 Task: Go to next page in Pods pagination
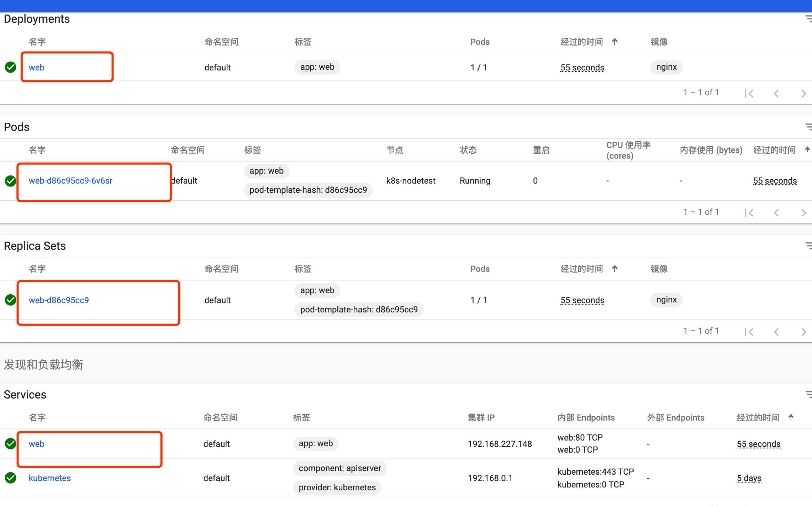coord(803,213)
